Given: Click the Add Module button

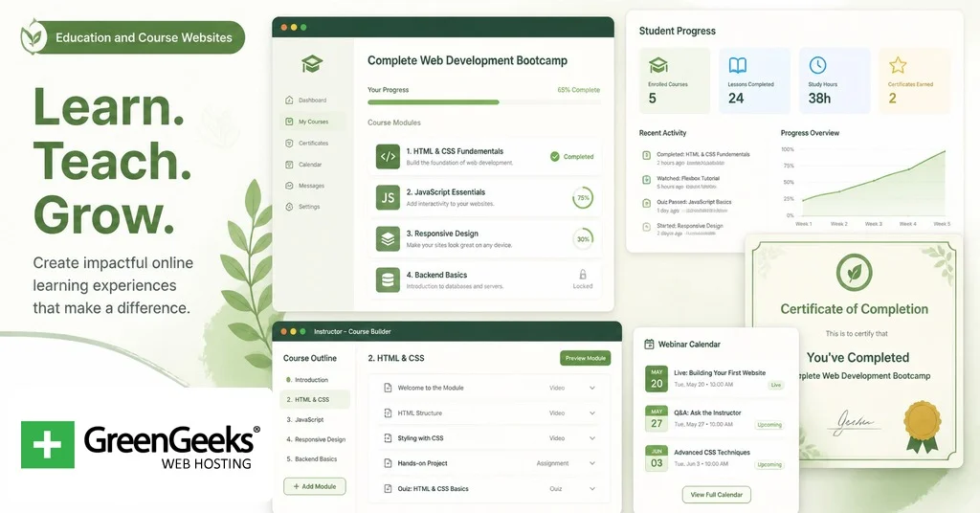Looking at the screenshot, I should [314, 486].
